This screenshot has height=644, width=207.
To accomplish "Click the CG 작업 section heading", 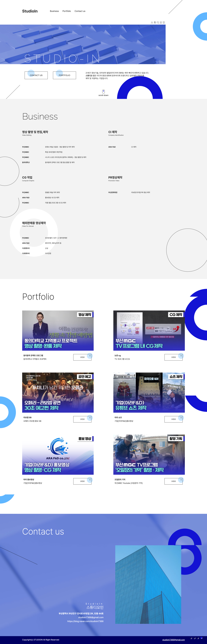I will [x=27, y=177].
